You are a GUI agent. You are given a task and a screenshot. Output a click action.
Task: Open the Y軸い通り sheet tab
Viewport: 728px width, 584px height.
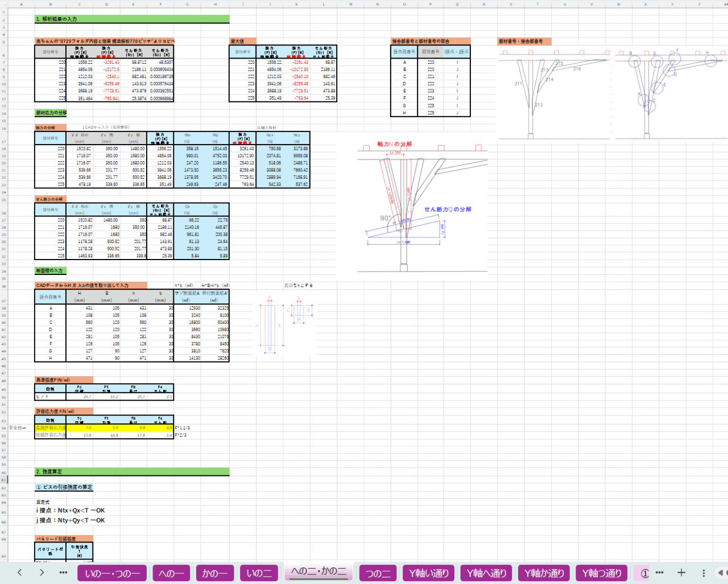point(429,573)
